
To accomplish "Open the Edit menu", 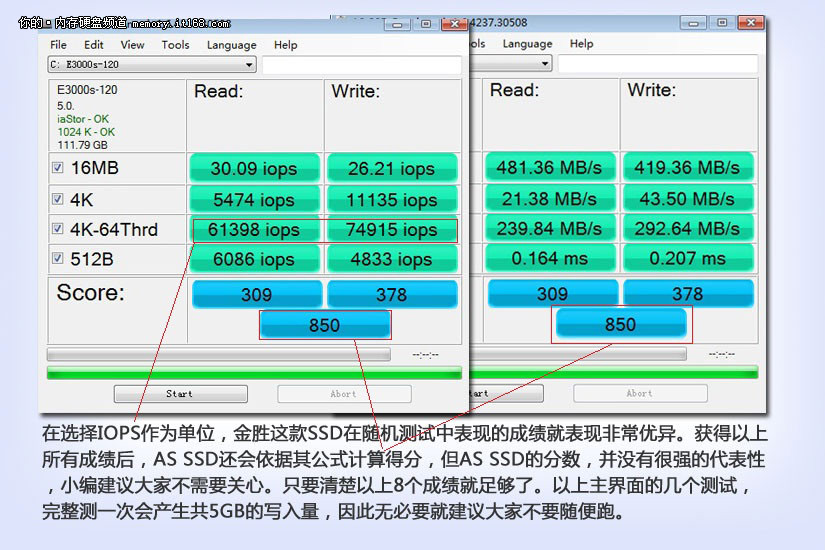I will tap(94, 45).
